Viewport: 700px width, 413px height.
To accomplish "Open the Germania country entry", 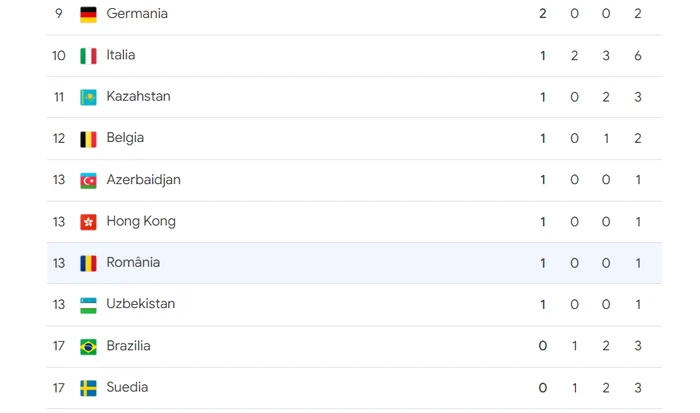I will [137, 14].
